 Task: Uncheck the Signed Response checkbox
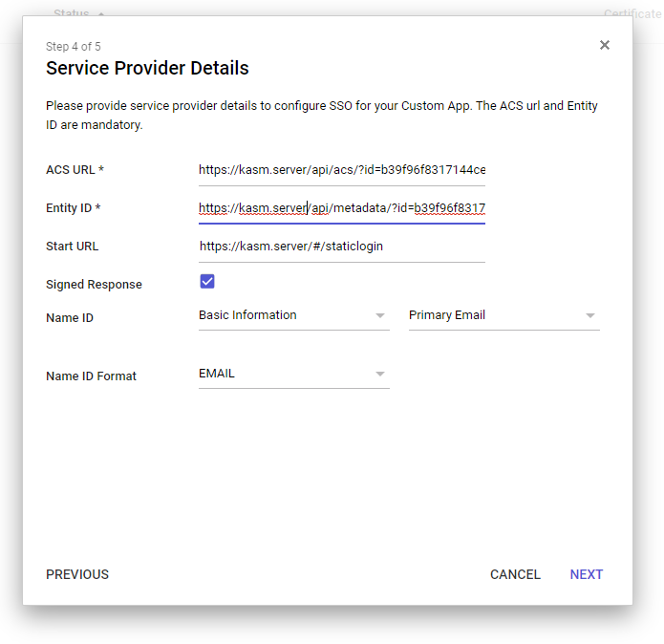click(206, 281)
